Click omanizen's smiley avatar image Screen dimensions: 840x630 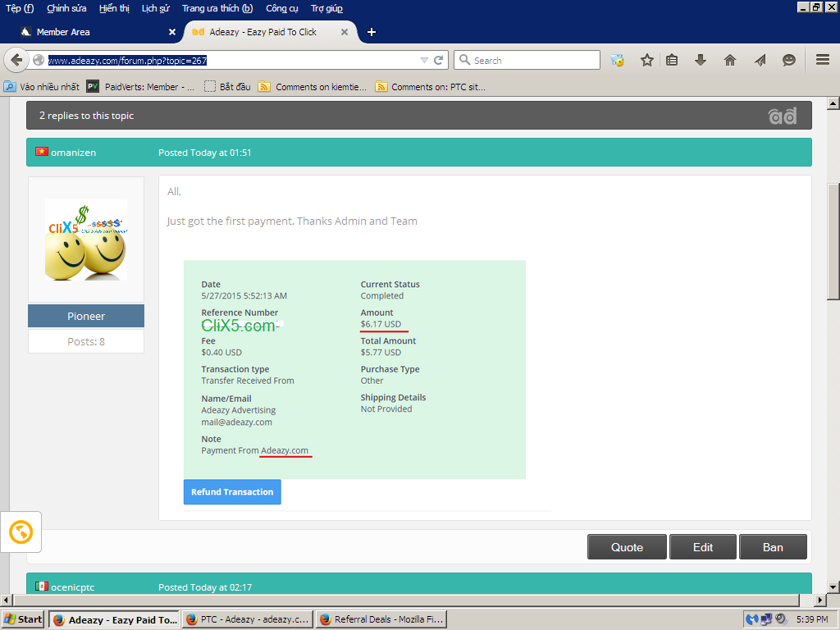point(85,240)
